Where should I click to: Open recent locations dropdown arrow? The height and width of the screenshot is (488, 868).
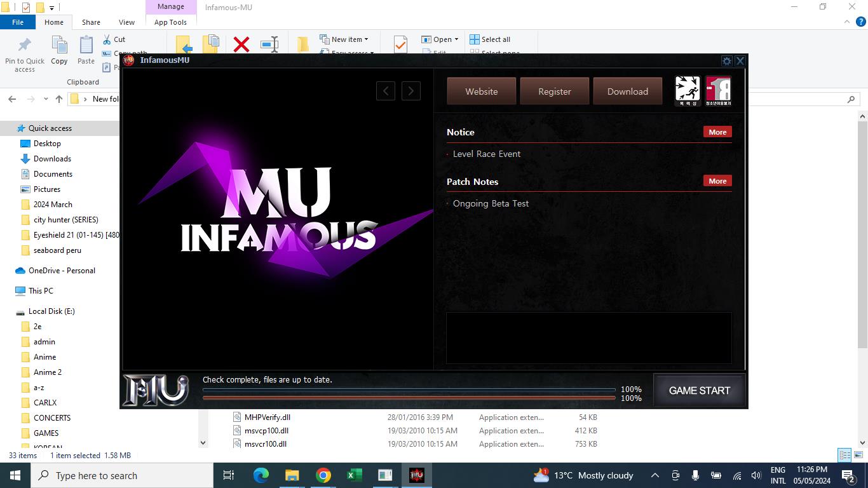click(46, 99)
